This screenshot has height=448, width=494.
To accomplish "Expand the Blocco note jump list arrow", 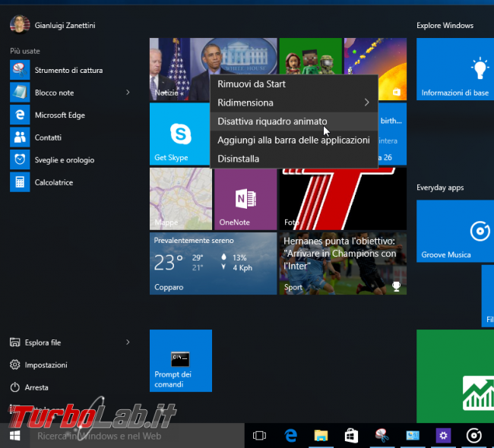I will point(128,92).
